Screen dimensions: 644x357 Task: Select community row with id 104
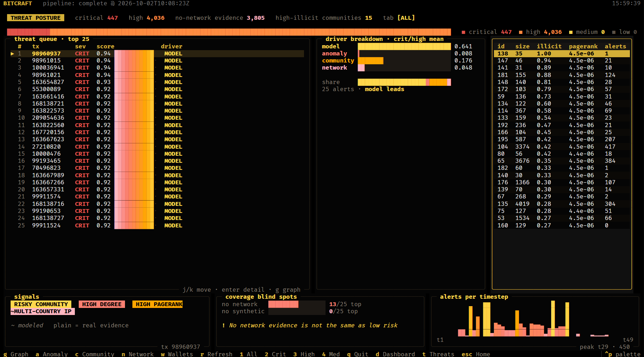point(562,147)
